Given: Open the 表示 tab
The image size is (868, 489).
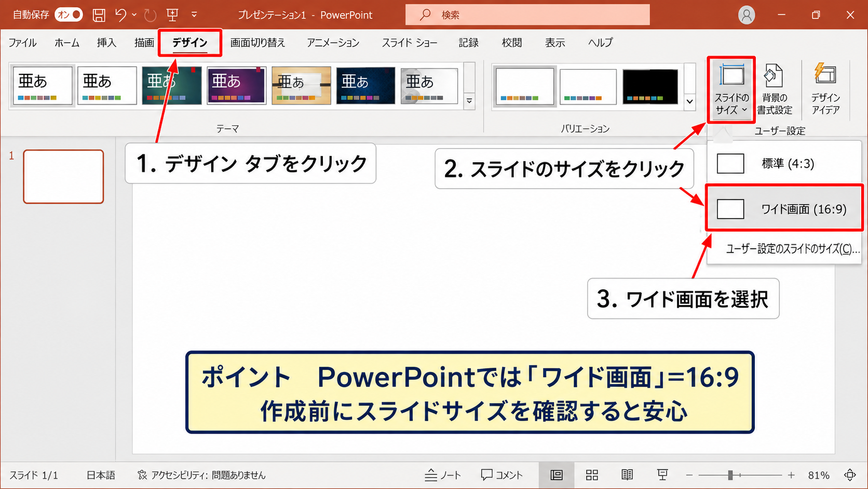Looking at the screenshot, I should coord(554,43).
